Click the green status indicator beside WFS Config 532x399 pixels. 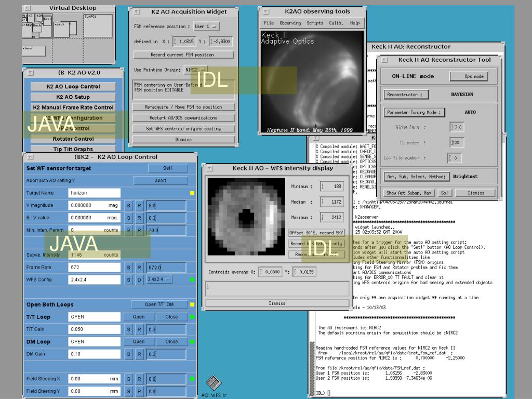[x=192, y=280]
